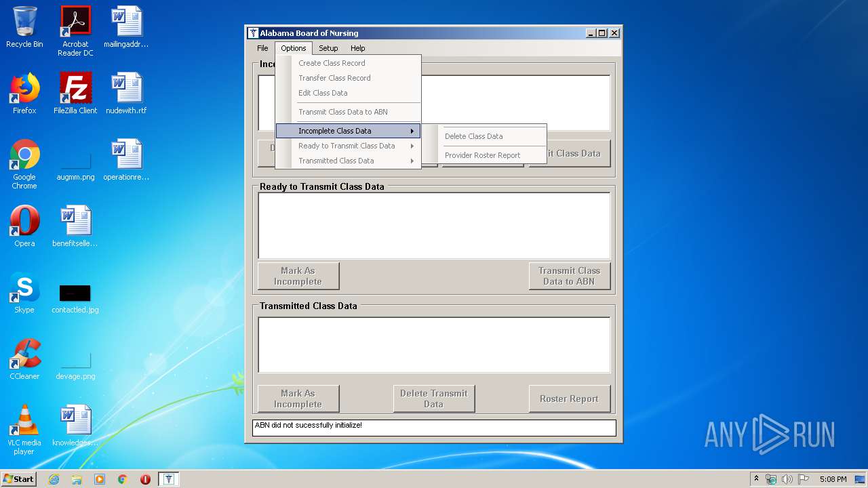Open Action Center flag tray icon
The height and width of the screenshot is (488, 868).
[804, 479]
